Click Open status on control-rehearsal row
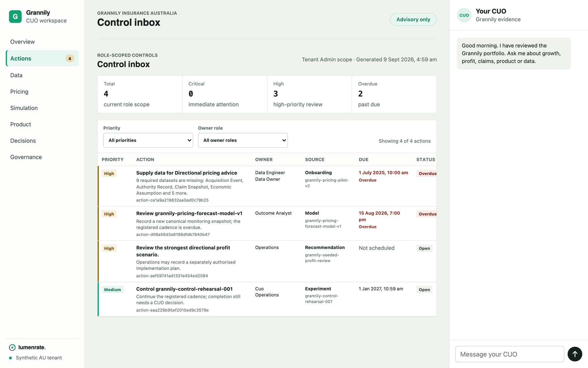 [424, 290]
